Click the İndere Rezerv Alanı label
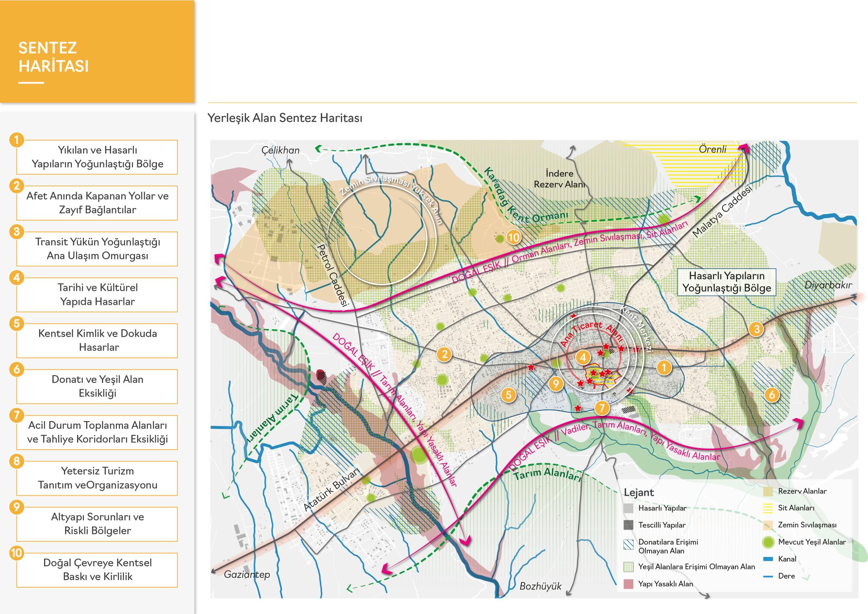Screen dimensions: 868x614 coord(559,179)
